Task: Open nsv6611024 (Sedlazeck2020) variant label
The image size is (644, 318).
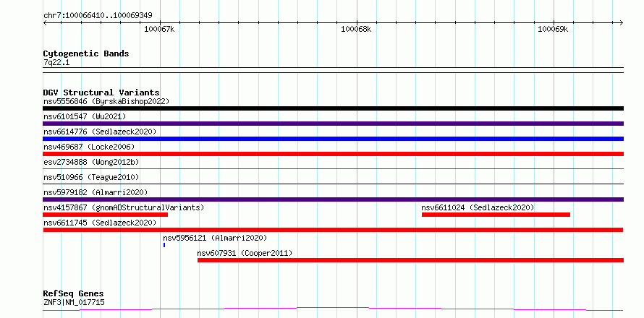Action: [x=478, y=207]
